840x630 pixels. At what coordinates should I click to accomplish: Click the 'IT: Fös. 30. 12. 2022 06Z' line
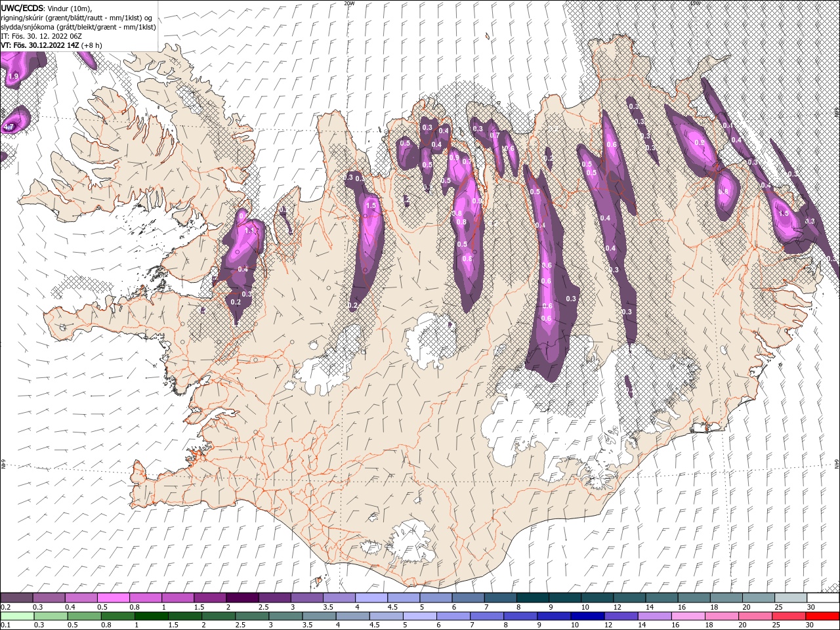click(40, 36)
